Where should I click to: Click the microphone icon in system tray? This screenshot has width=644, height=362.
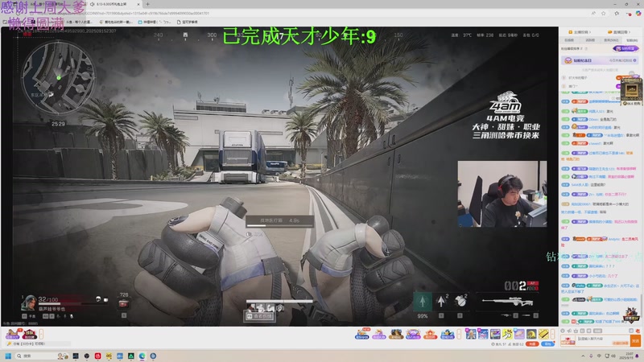pos(591,356)
